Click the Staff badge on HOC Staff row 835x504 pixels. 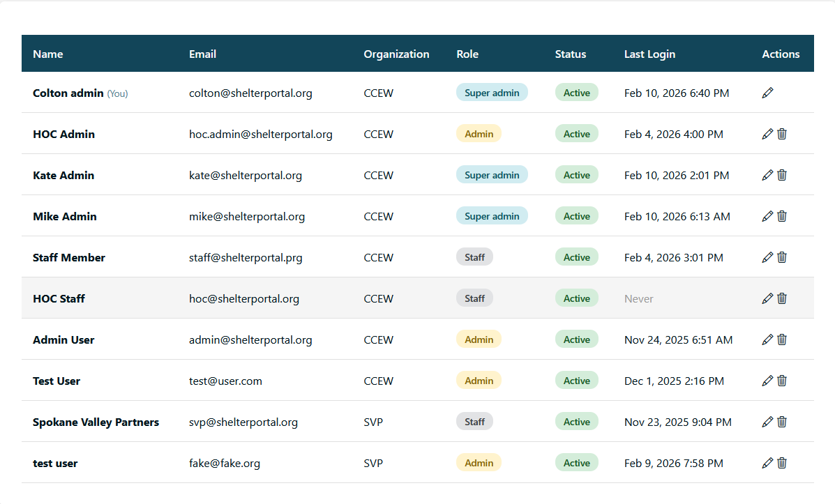click(474, 298)
